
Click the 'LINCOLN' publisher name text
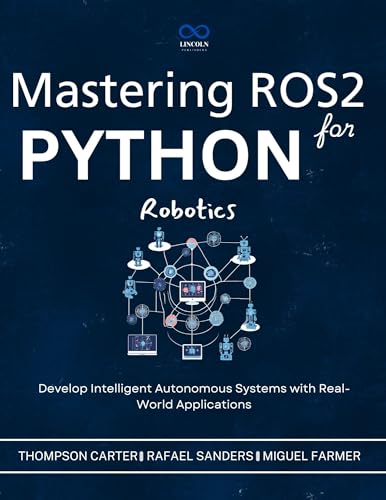pyautogui.click(x=194, y=44)
